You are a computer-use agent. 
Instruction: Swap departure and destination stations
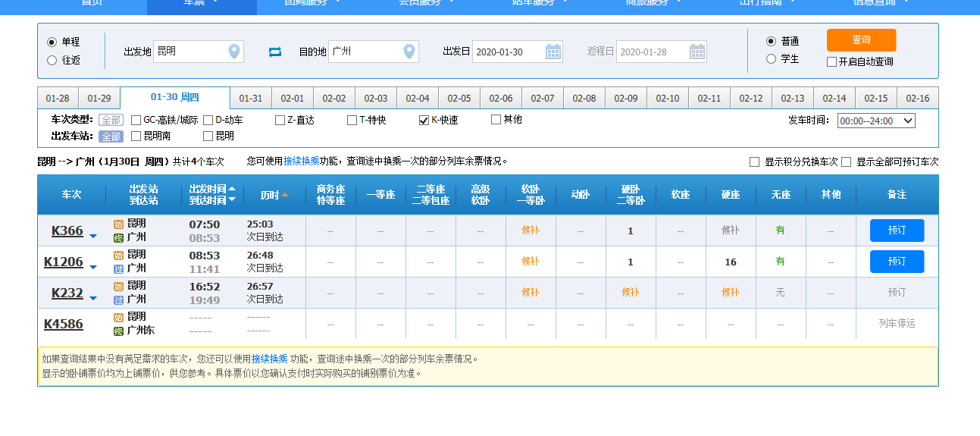point(274,52)
